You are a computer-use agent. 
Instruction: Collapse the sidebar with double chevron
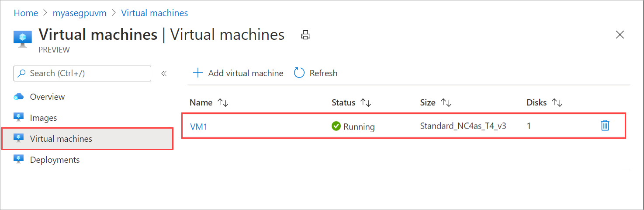tap(164, 73)
